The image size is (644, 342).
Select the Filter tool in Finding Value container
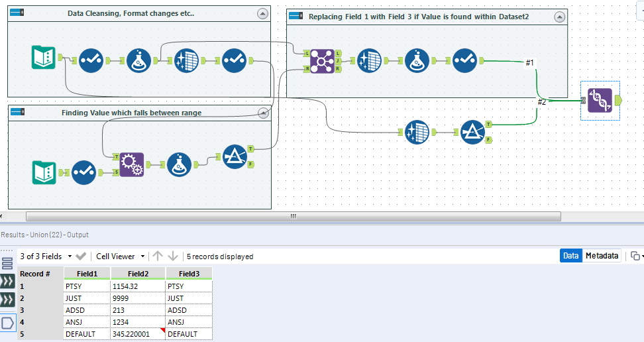pyautogui.click(x=235, y=156)
